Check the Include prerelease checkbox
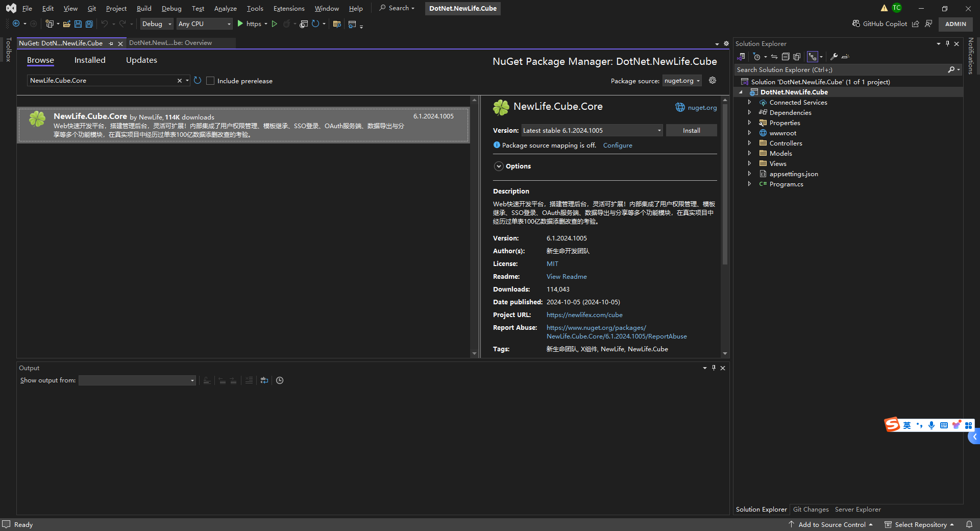The image size is (980, 531). click(210, 81)
